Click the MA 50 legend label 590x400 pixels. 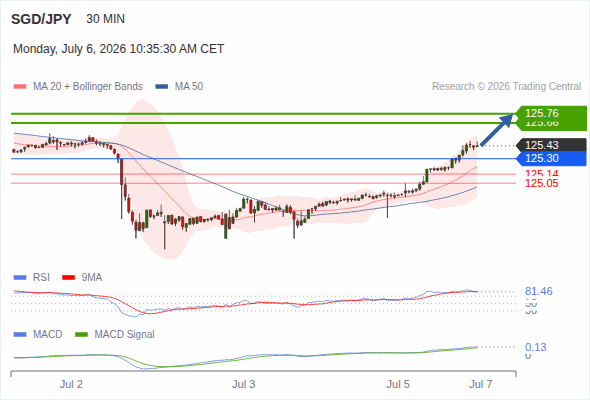189,87
